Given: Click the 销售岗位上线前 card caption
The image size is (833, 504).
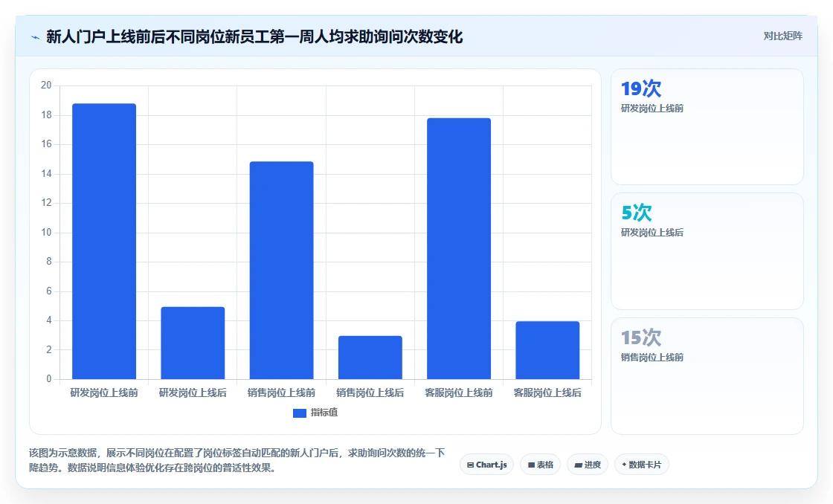Looking at the screenshot, I should (x=652, y=358).
